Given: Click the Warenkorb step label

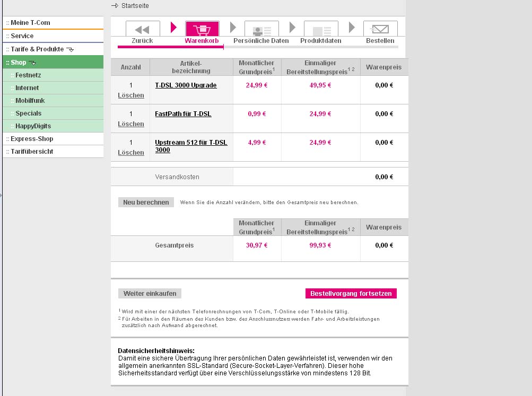Looking at the screenshot, I should pyautogui.click(x=202, y=41).
